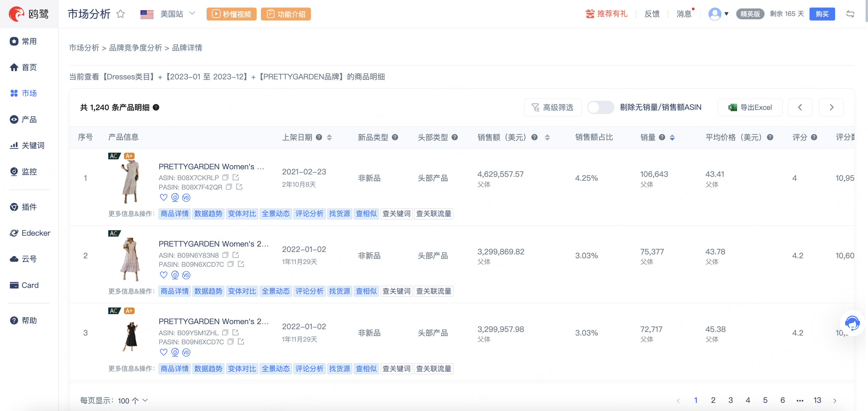Click the product thumbnail in row 1
This screenshot has height=411, width=868.
(x=130, y=182)
